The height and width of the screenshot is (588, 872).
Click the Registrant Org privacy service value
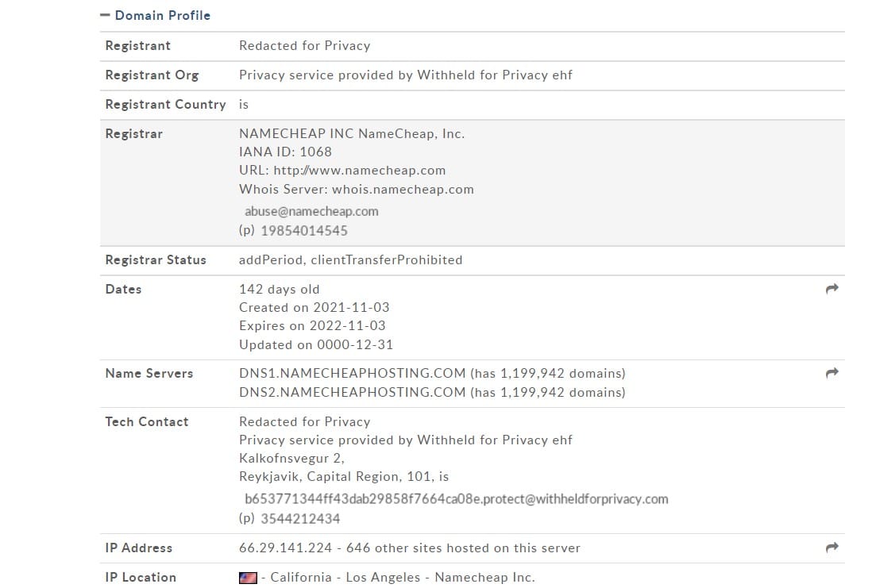click(x=405, y=75)
